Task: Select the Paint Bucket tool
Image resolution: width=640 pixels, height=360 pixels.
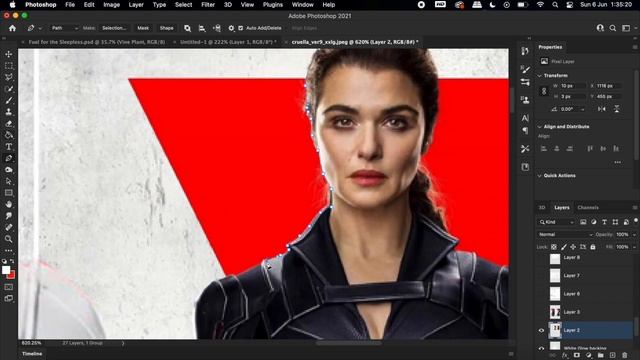Action: (9, 135)
